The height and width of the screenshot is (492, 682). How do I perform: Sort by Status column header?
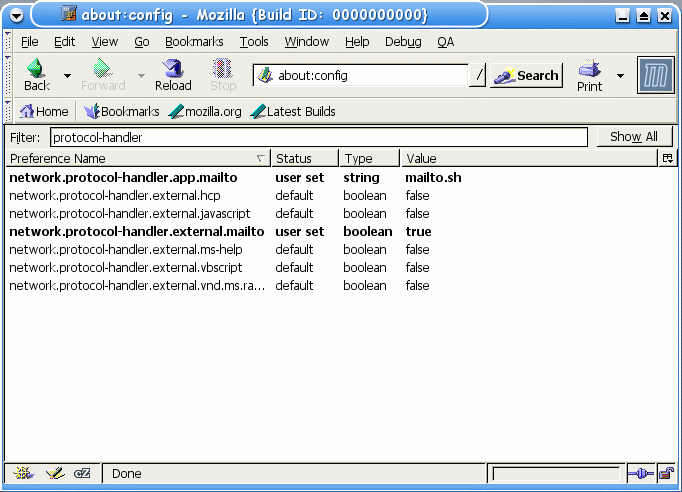(305, 158)
